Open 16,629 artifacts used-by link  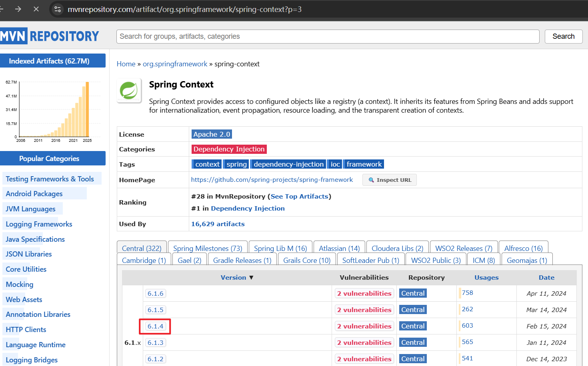tap(218, 224)
